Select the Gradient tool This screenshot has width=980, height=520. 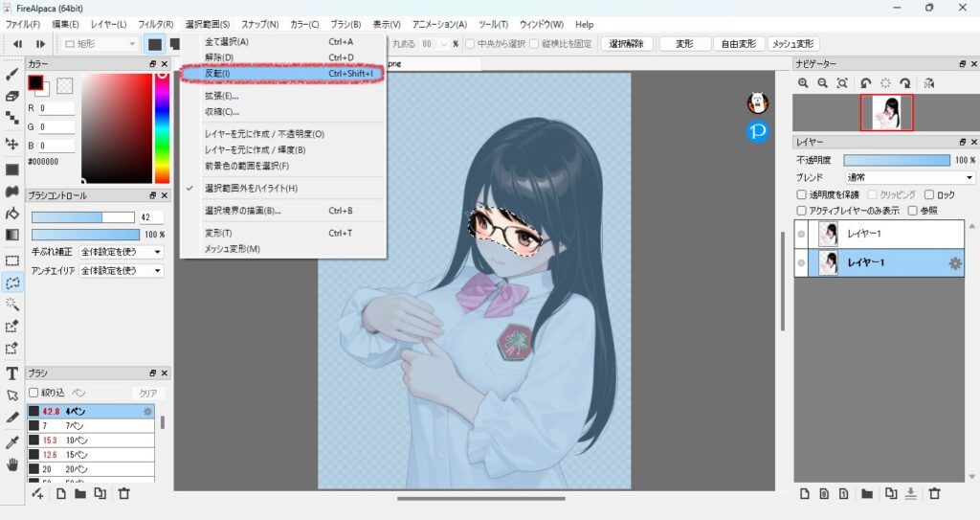[11, 235]
